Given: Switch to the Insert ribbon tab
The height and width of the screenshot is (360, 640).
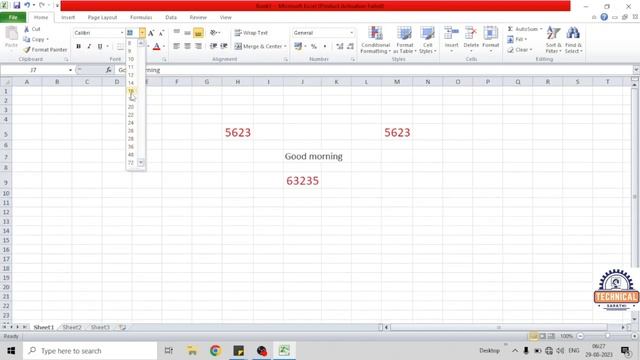Looking at the screenshot, I should (68, 17).
